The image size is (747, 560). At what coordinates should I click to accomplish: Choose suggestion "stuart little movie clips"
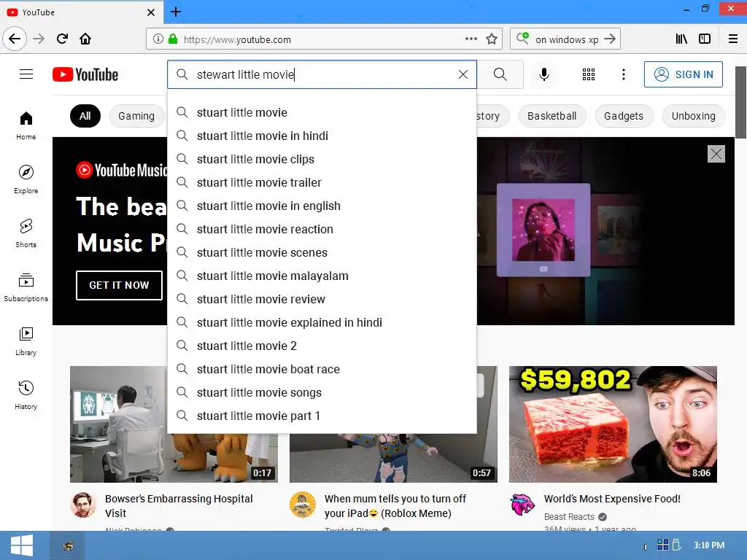322,159
